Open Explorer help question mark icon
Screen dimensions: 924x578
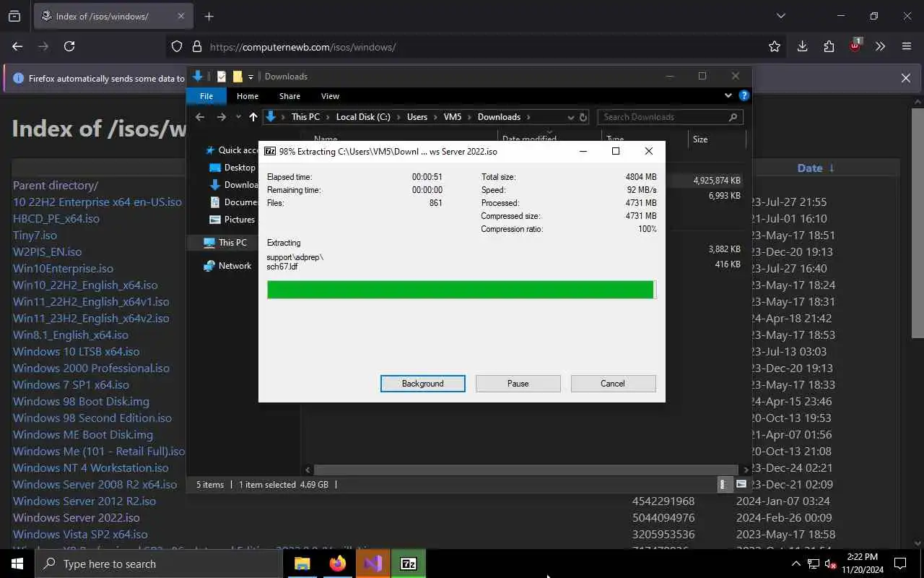tap(744, 95)
